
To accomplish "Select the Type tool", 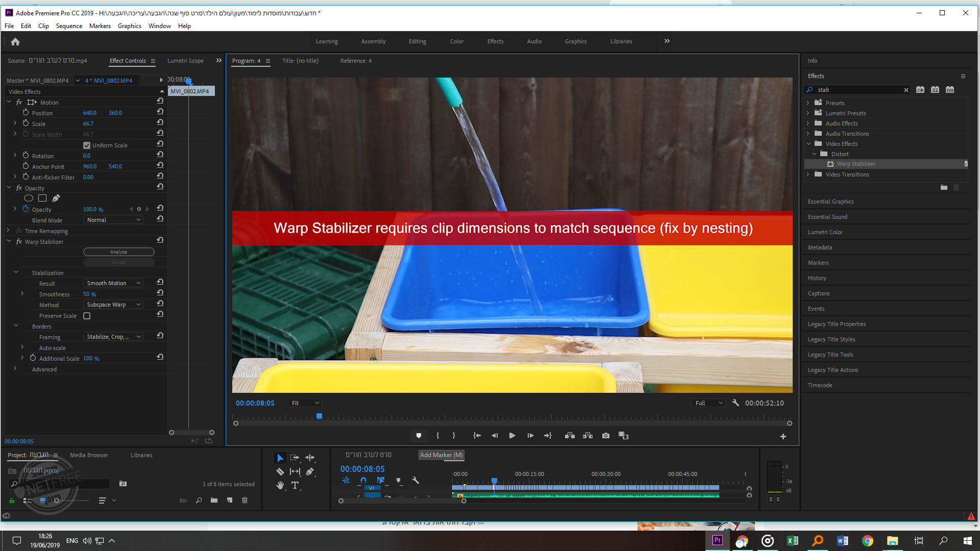I will pyautogui.click(x=295, y=485).
